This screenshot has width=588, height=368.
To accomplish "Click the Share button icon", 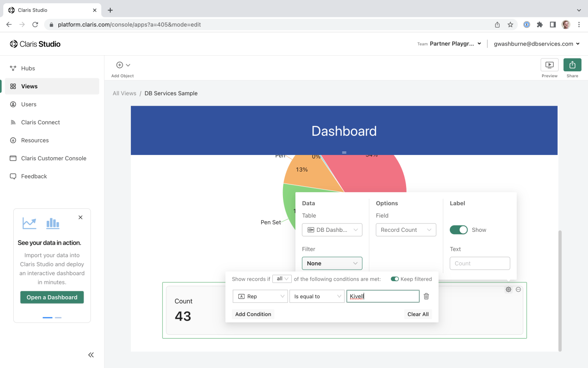I will coord(572,65).
